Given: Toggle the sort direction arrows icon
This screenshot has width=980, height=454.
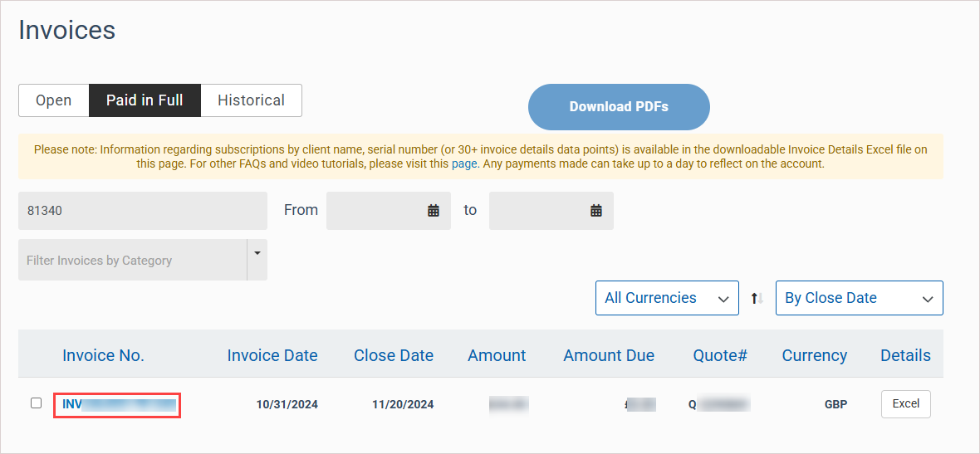Looking at the screenshot, I should [x=757, y=298].
